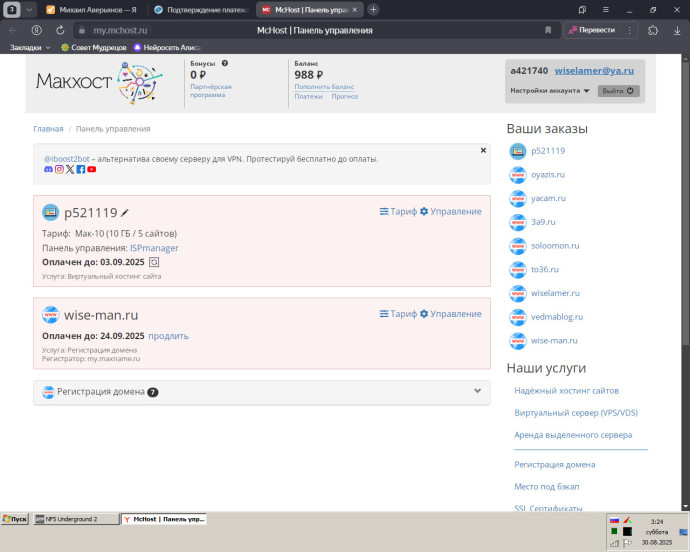This screenshot has height=552, width=690.
Task: Click the Перевести translate button
Action: (592, 30)
